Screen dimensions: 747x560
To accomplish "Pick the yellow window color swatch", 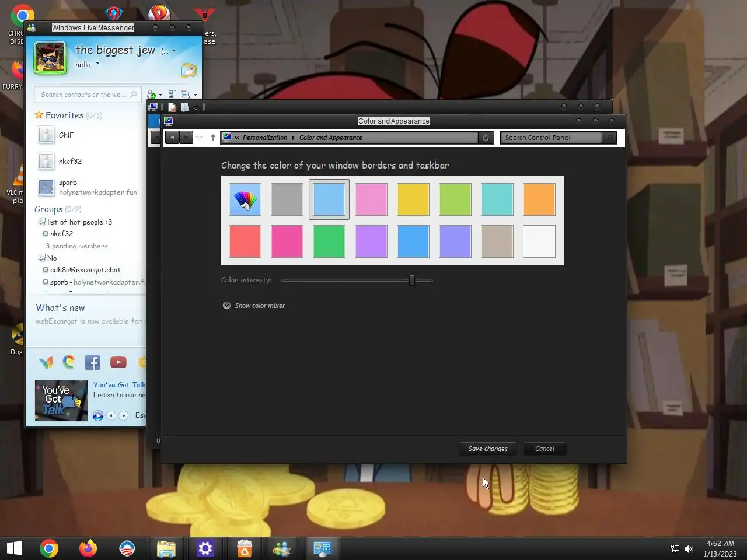I will (413, 199).
